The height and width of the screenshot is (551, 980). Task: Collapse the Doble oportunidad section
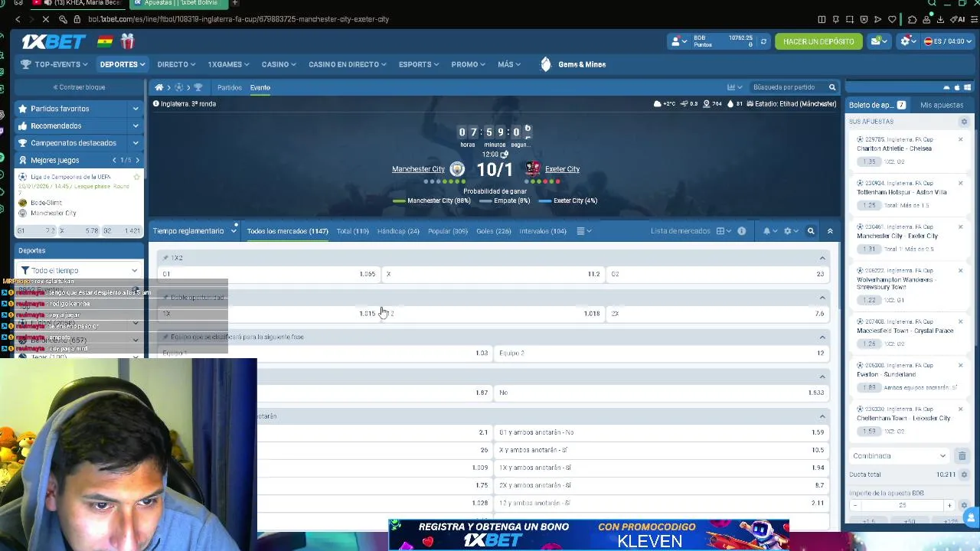pos(822,298)
